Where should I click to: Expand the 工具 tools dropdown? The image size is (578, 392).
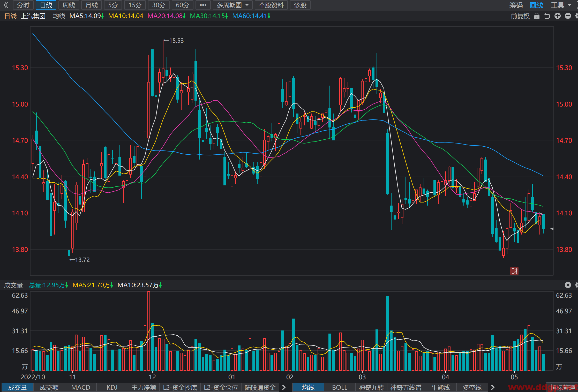[561, 5]
